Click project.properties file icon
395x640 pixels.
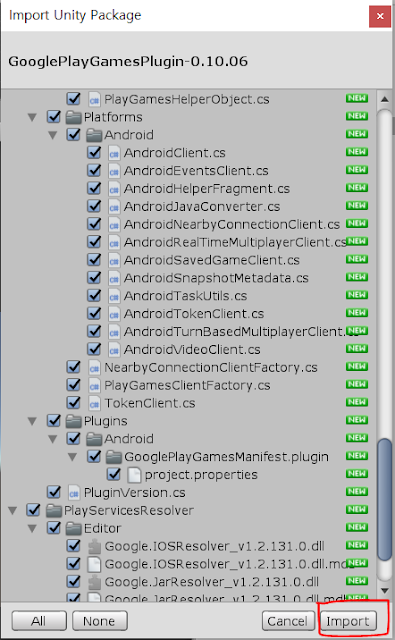pos(134,475)
